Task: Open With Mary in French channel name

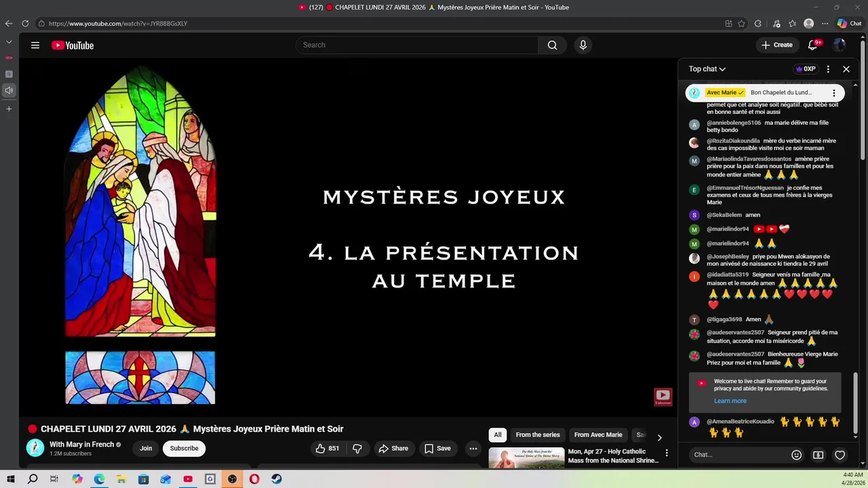Action: point(81,445)
